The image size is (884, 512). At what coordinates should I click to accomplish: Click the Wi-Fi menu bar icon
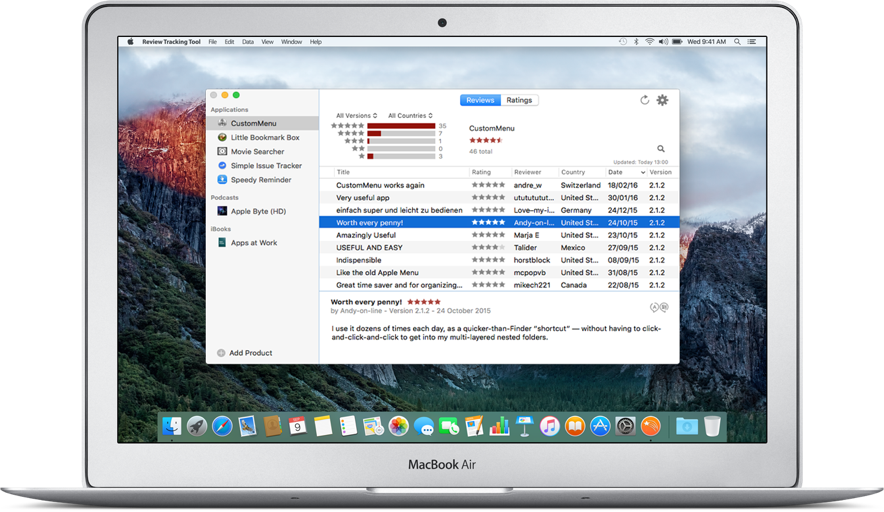[649, 42]
